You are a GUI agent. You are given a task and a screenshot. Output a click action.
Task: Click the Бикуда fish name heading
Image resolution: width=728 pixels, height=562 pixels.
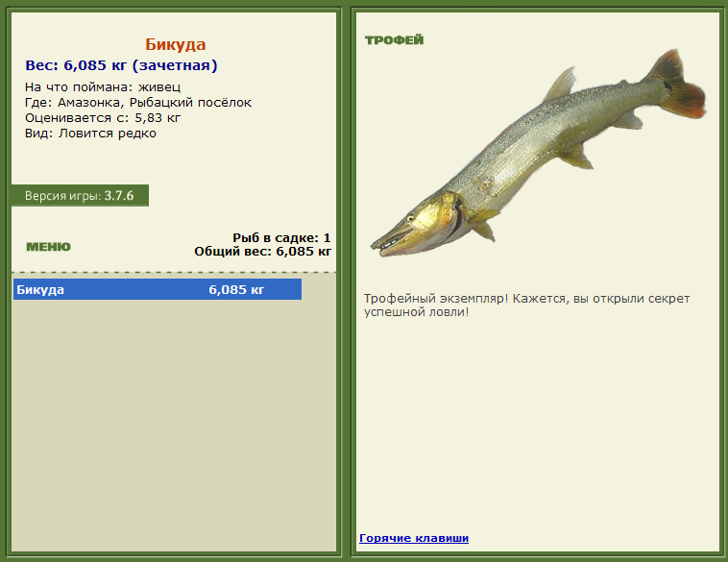pyautogui.click(x=176, y=44)
